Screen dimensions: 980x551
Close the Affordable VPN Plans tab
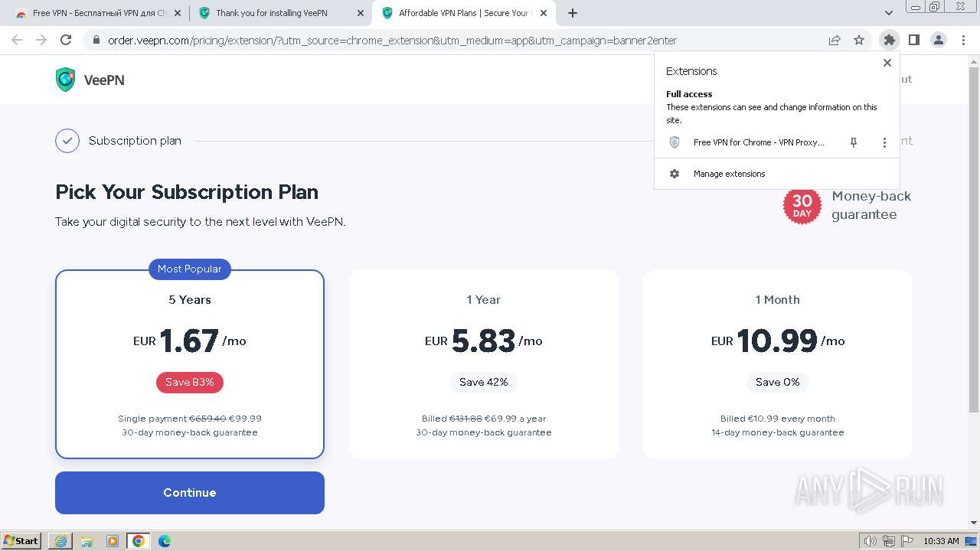pos(544,13)
